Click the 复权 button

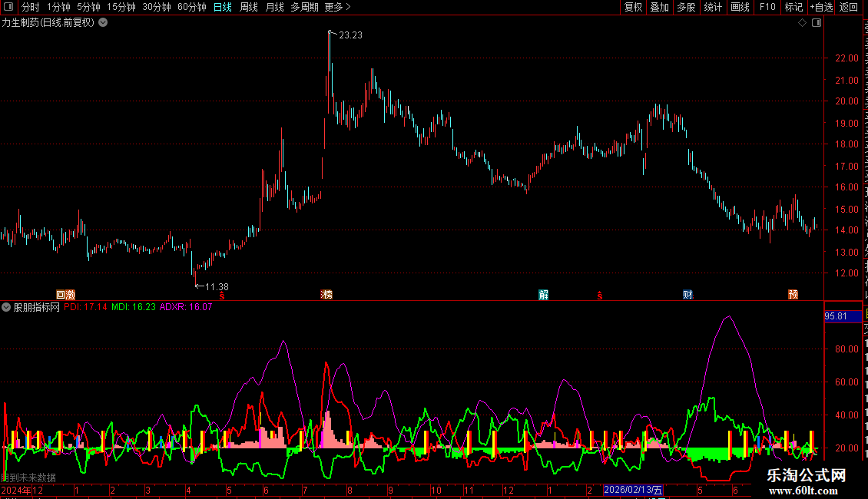coord(633,7)
